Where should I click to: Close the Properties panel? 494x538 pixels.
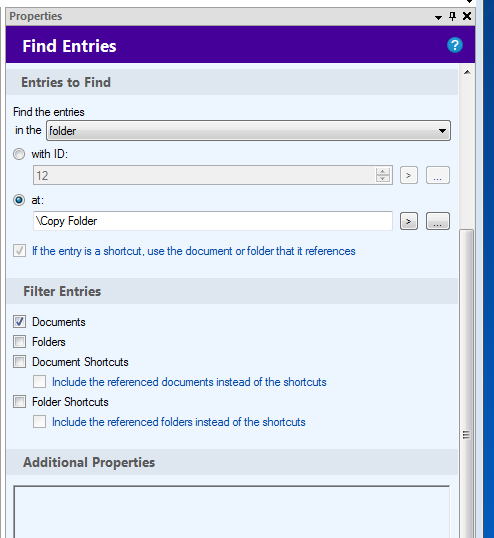(x=467, y=16)
